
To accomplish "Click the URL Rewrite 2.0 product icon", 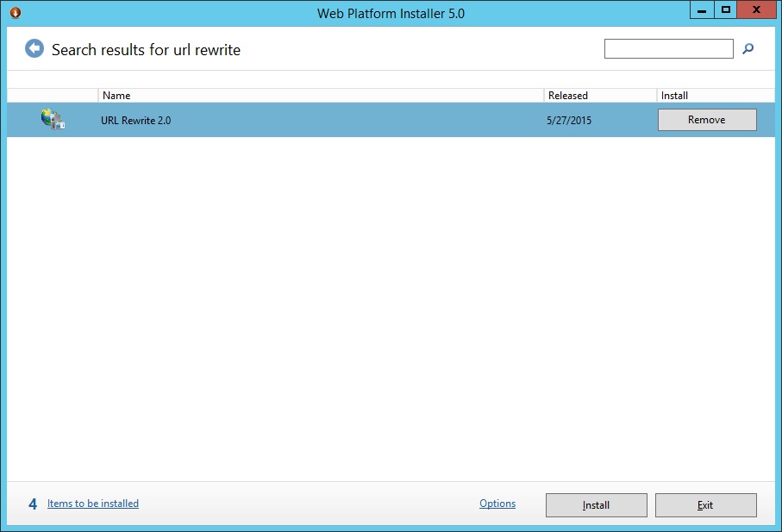I will pyautogui.click(x=53, y=120).
